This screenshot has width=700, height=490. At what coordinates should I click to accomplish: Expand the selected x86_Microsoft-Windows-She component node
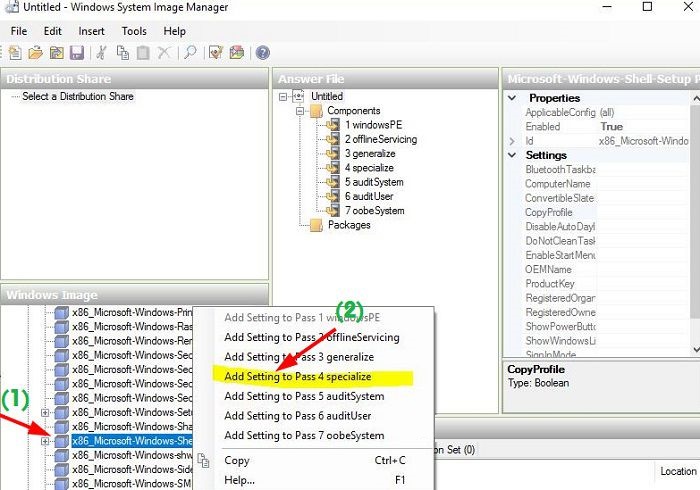pyautogui.click(x=45, y=441)
